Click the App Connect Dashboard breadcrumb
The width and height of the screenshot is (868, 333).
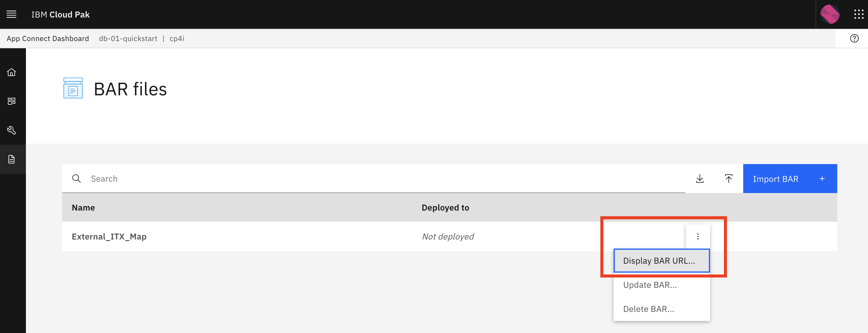click(48, 39)
